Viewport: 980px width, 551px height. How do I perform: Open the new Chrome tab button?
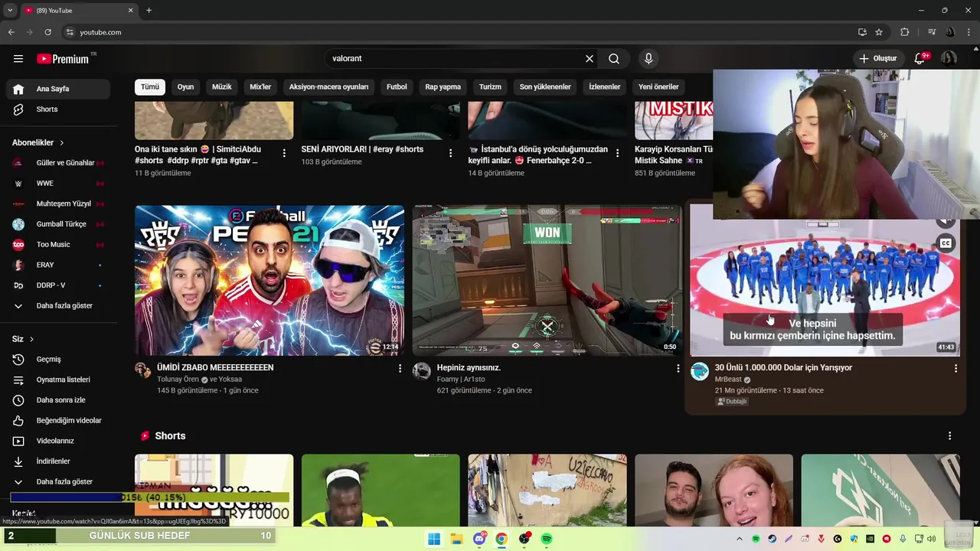pyautogui.click(x=149, y=10)
